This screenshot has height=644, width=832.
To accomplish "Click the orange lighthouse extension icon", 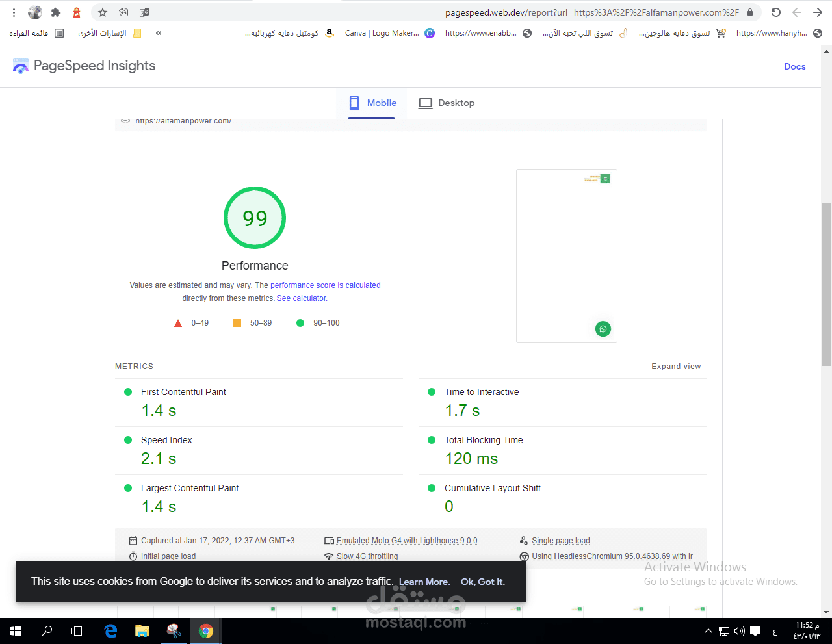I will tap(77, 12).
